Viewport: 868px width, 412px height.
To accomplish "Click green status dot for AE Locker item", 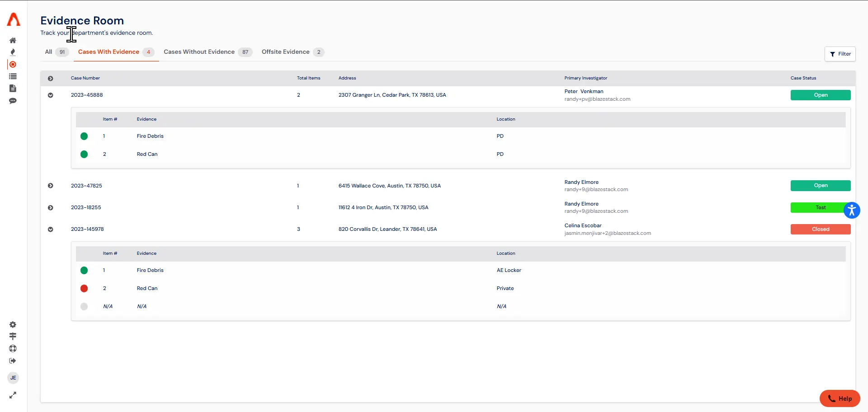I will pos(84,270).
